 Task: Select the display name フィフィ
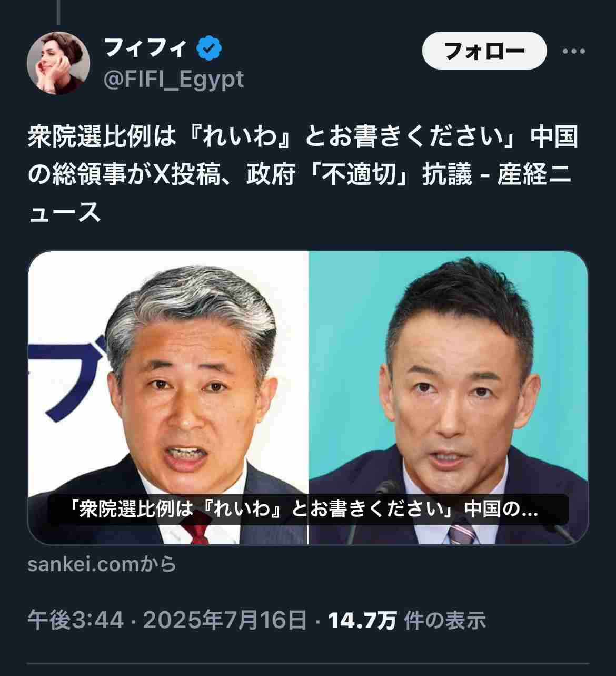[146, 48]
